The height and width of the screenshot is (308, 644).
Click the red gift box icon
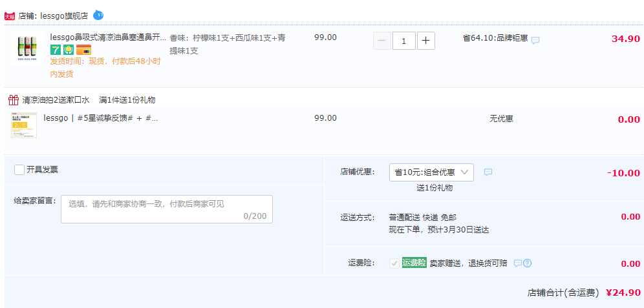click(x=14, y=99)
